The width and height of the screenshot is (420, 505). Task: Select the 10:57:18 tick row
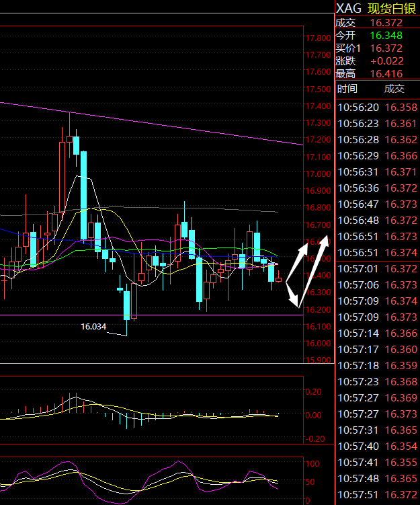pyautogui.click(x=378, y=366)
